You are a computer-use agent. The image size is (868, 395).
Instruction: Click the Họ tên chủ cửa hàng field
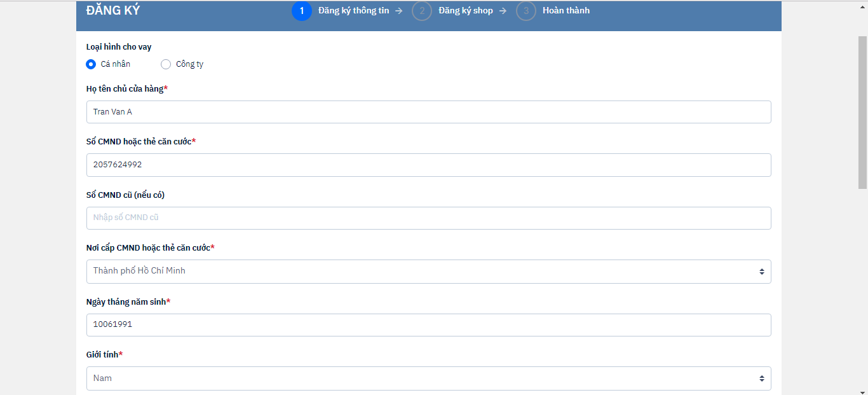tap(428, 112)
